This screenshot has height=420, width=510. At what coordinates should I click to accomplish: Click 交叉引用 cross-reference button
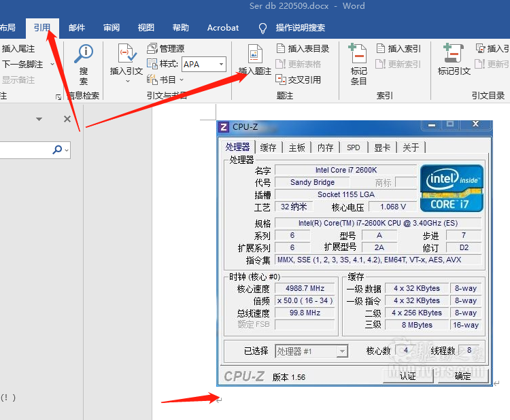[x=299, y=80]
